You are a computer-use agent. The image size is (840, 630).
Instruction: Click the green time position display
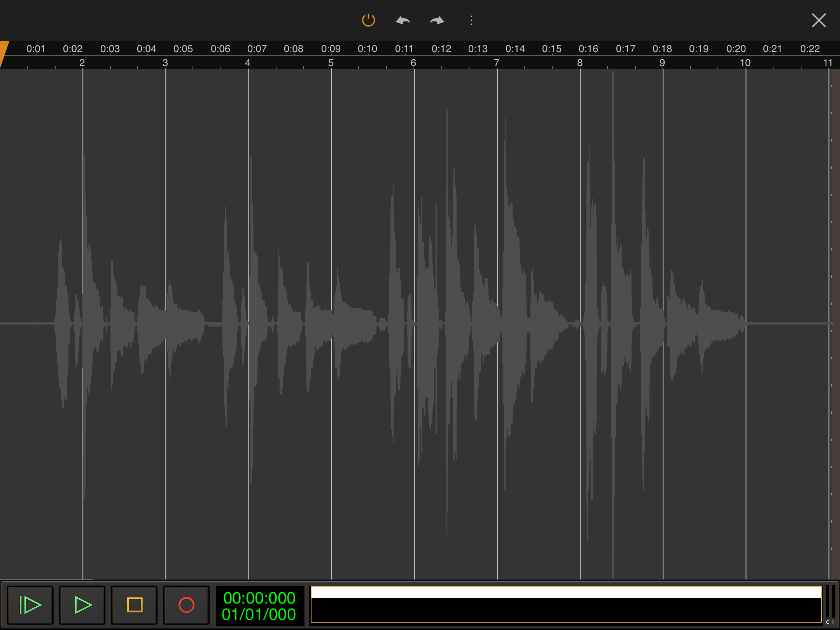point(259,606)
